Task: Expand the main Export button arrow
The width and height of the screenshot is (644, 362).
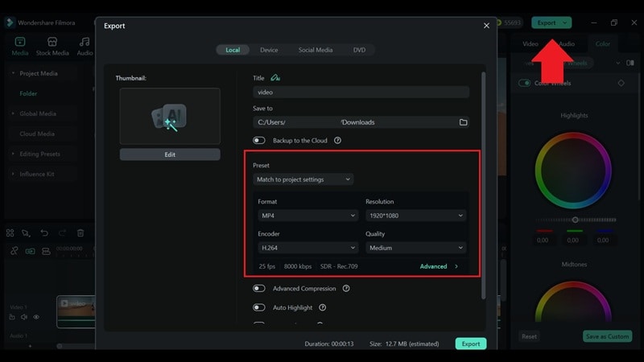Action: click(x=565, y=23)
